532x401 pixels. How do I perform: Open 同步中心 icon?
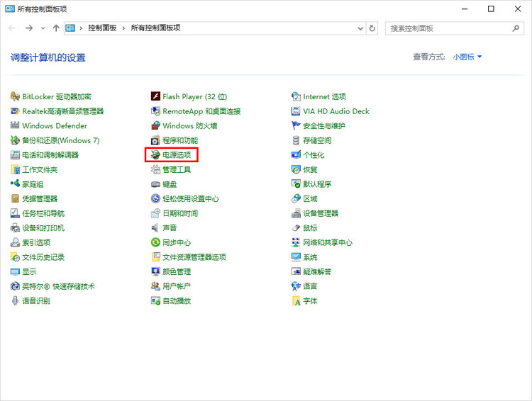(x=155, y=242)
